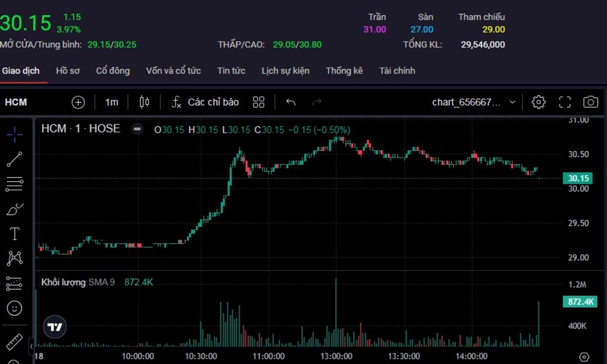Open the Tài chính tab

point(397,70)
